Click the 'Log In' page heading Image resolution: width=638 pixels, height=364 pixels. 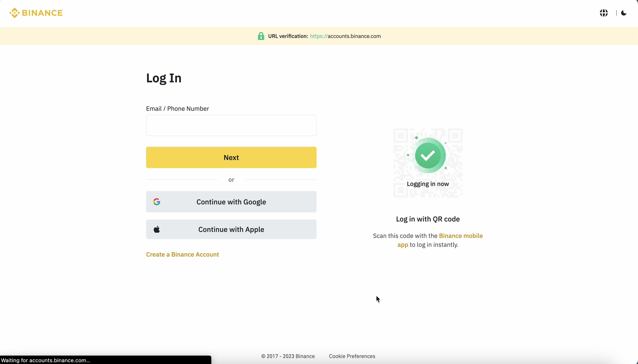[164, 78]
